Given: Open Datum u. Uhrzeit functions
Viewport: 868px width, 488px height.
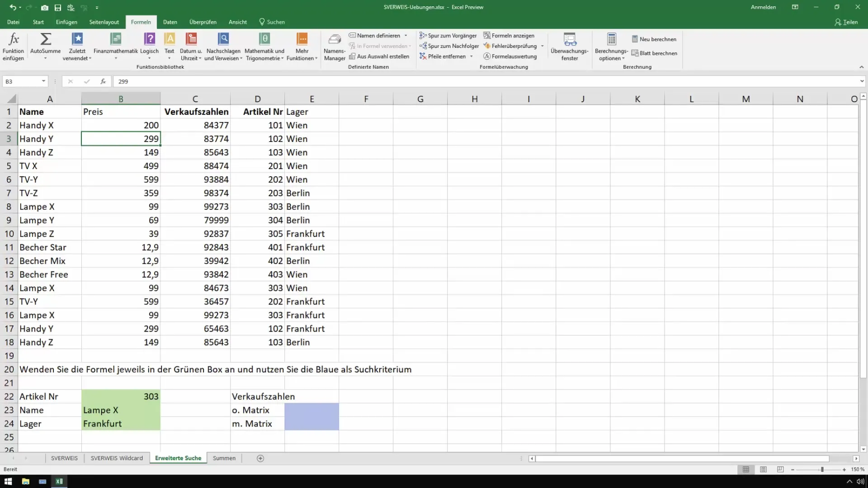Looking at the screenshot, I should tap(191, 47).
